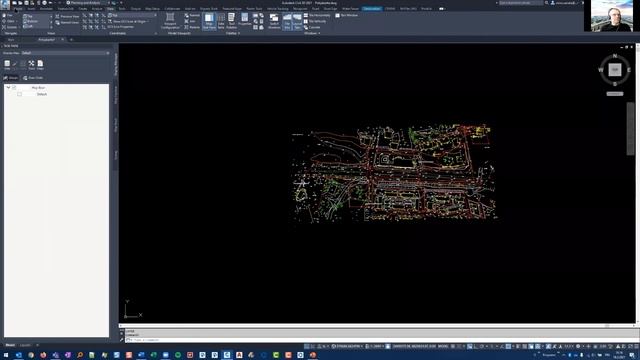The image size is (640, 360).
Task: Click Restore viewports icon
Action: tap(192, 27)
